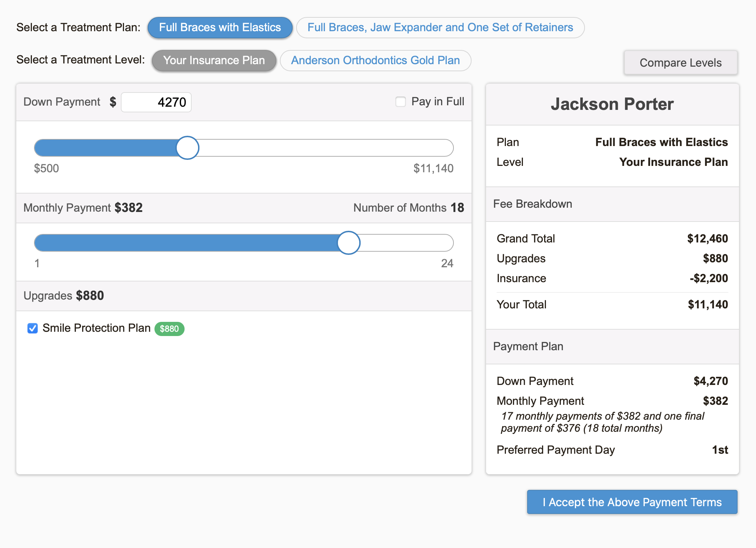Screen dimensions: 756x548
Task: Select Full Braces with Elastics plan
Action: (x=220, y=28)
